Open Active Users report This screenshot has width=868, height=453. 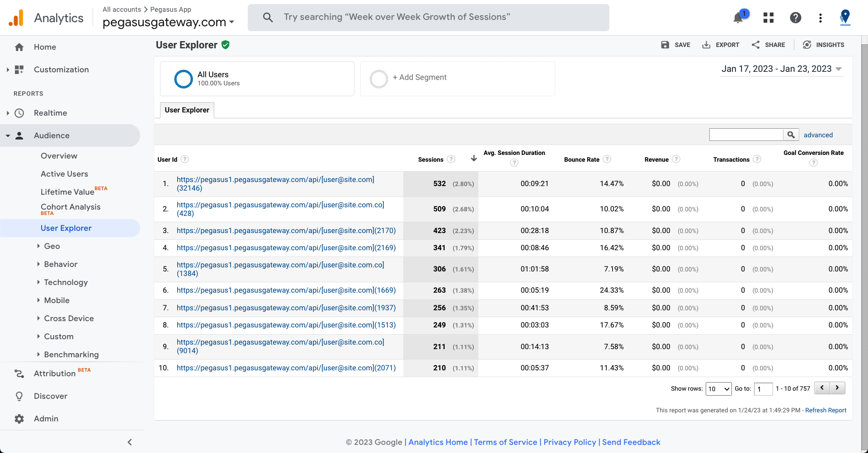[64, 174]
